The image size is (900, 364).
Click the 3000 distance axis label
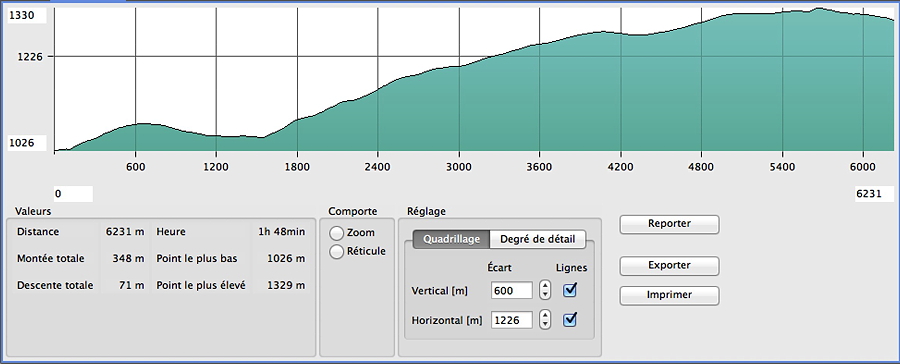coord(459,166)
